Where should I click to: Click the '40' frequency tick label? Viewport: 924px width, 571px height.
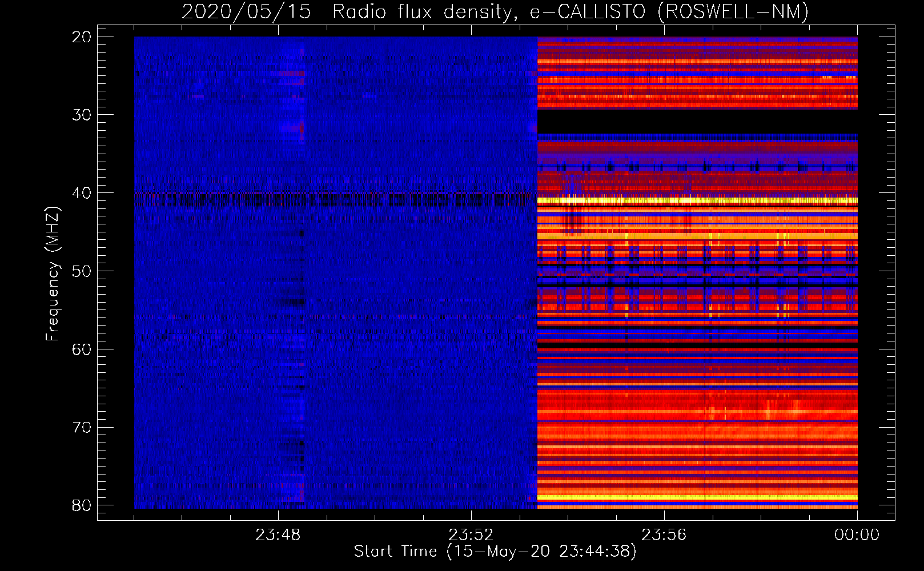[x=82, y=193]
